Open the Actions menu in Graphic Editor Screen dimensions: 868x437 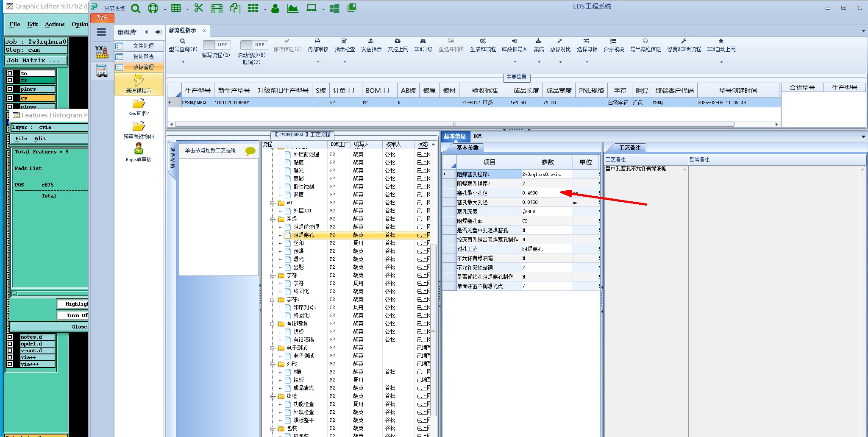[x=55, y=24]
